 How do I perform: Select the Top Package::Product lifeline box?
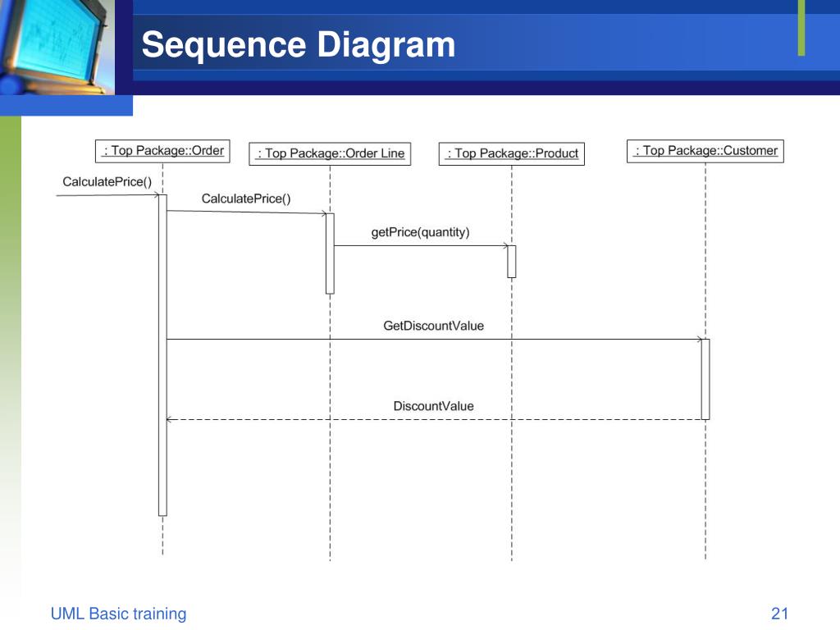[512, 153]
